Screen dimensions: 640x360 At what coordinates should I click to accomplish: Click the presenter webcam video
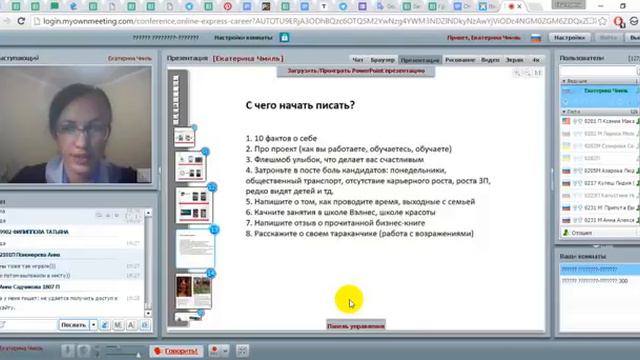tap(76, 124)
